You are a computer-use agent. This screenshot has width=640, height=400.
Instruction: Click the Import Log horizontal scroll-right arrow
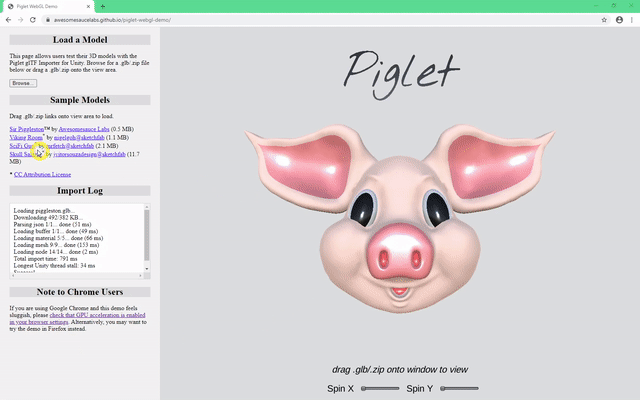point(140,276)
